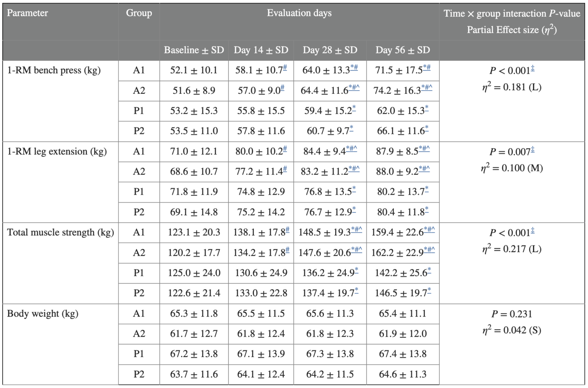Click the Body weight (kg) parameter cell
Image resolution: width=588 pixels, height=388 pixels.
(x=43, y=314)
